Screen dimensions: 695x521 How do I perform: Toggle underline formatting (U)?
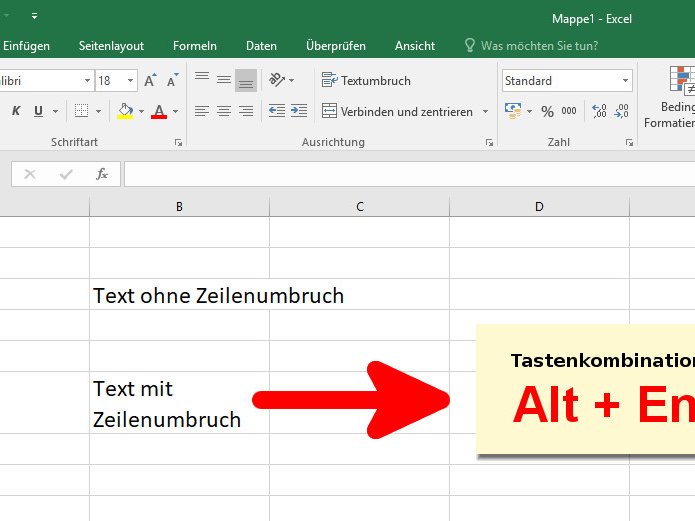click(x=38, y=111)
